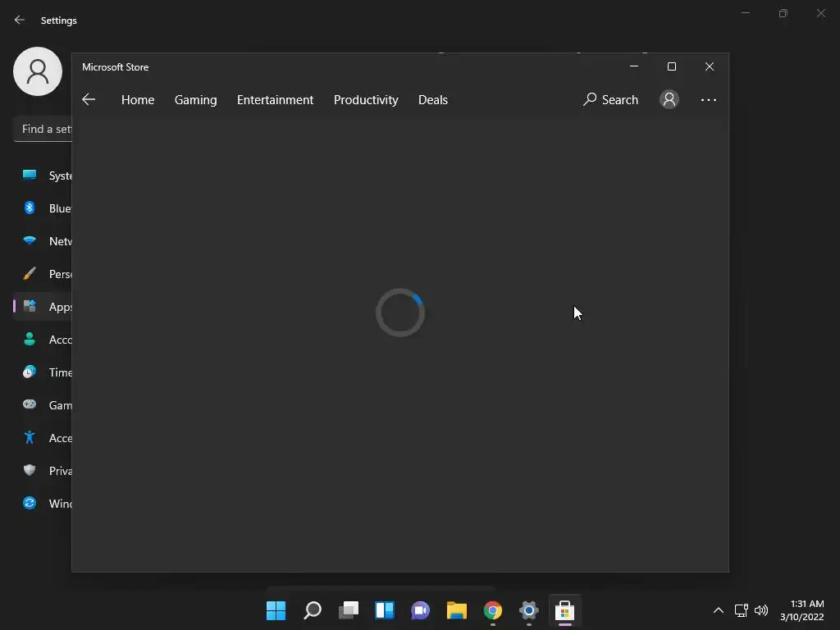The width and height of the screenshot is (840, 630).
Task: Open the Store account profile icon
Action: 669,99
